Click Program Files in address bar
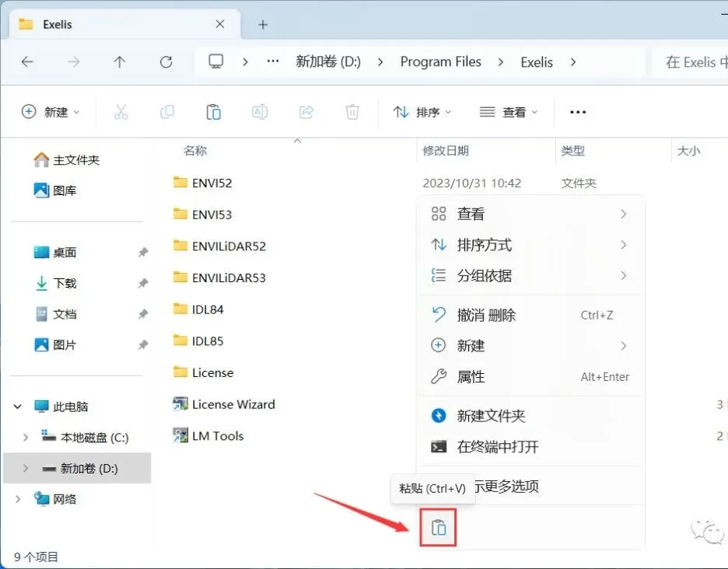The height and width of the screenshot is (569, 728). (440, 61)
